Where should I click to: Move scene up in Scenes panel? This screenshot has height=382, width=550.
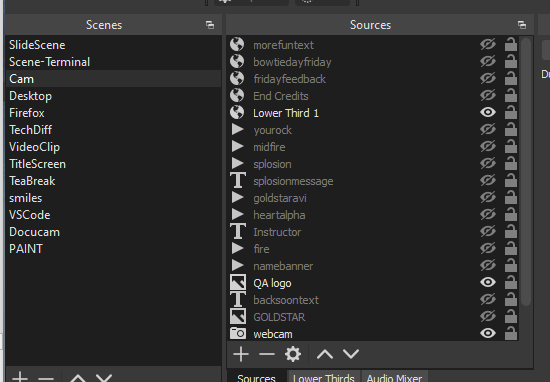(x=78, y=378)
